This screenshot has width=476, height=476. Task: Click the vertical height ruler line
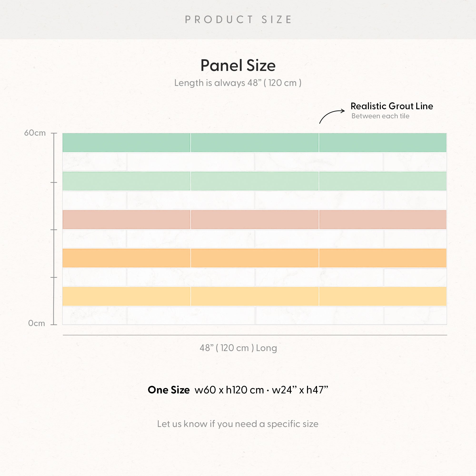[54, 229]
